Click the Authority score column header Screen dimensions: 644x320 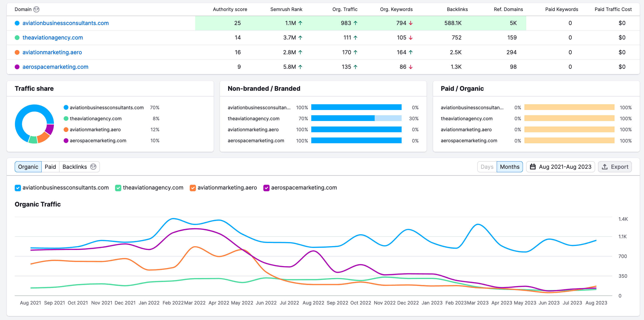pyautogui.click(x=230, y=9)
